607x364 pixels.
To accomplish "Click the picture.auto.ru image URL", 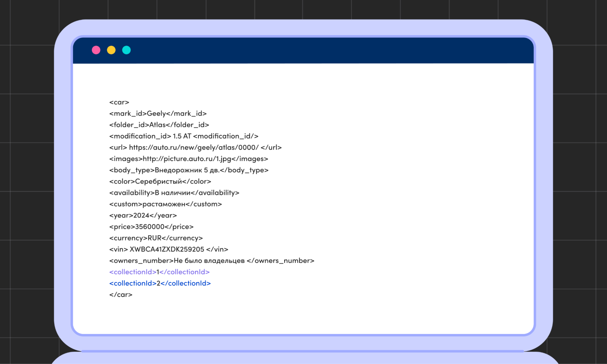I will (187, 159).
